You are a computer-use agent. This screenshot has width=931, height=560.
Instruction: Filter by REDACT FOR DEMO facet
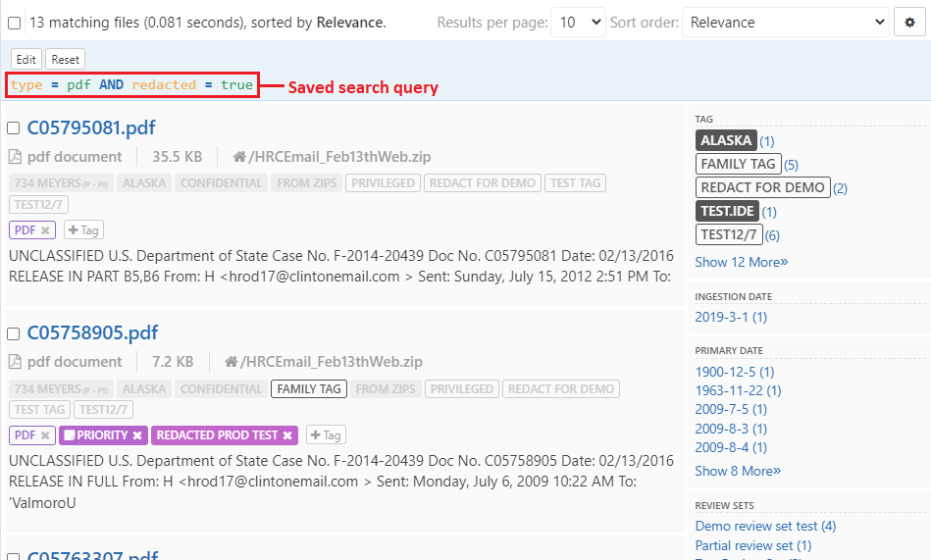tap(763, 187)
